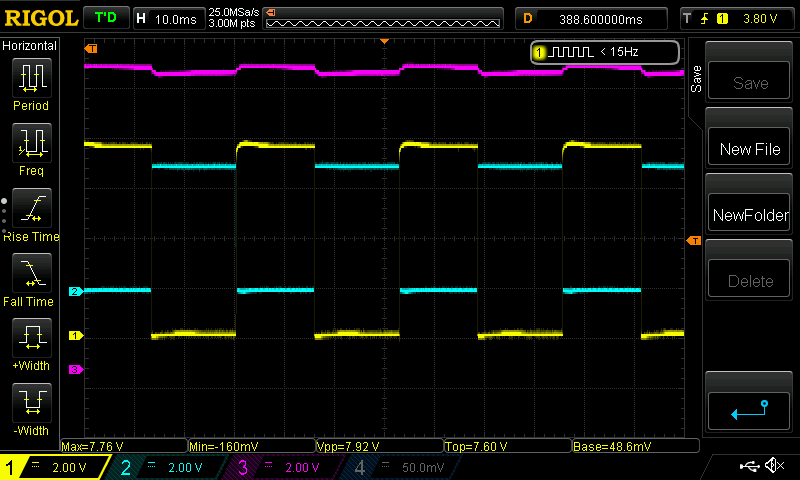Click the 25.0MSa/s sample rate readout
The width and height of the screenshot is (800, 480).
(234, 12)
